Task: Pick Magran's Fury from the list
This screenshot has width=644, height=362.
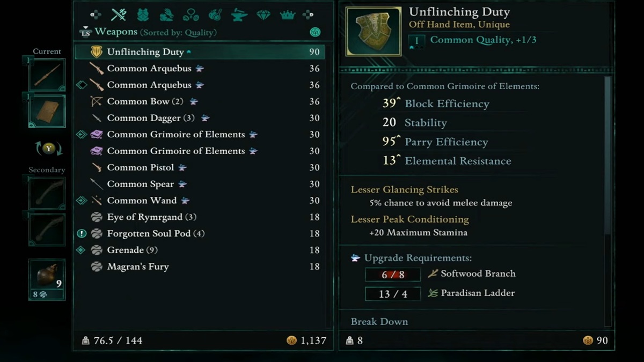Action: [138, 267]
